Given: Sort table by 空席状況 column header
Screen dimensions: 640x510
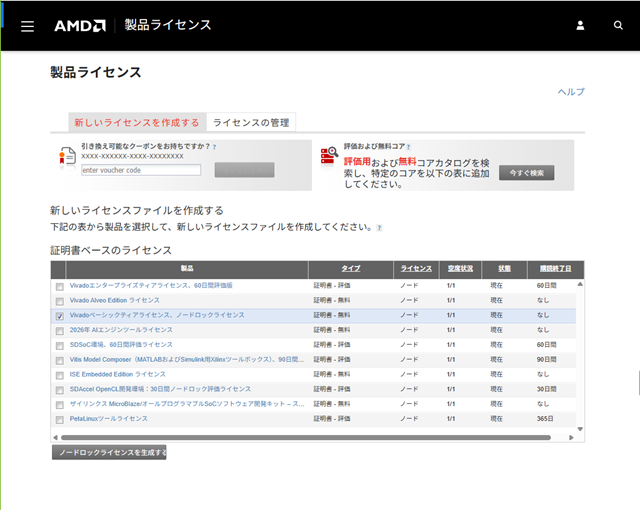Looking at the screenshot, I should [x=460, y=268].
